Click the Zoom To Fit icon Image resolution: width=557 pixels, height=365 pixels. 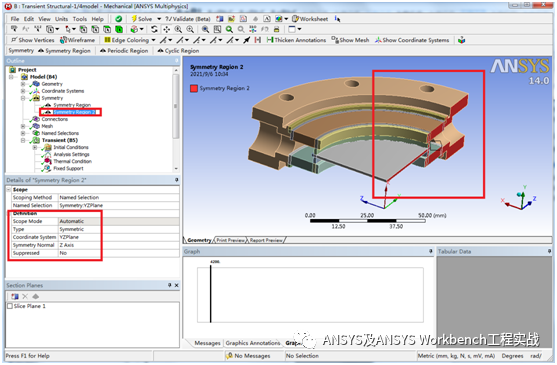click(205, 29)
